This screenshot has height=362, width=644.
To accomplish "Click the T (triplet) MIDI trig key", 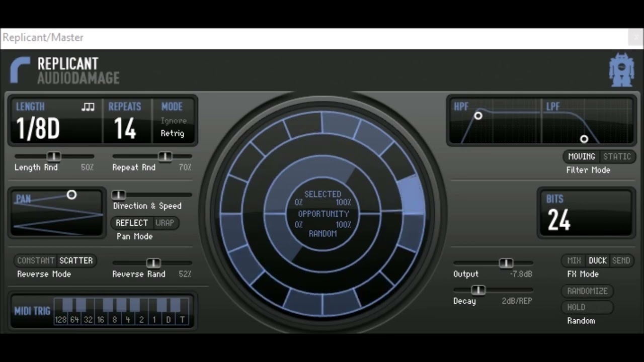I will pyautogui.click(x=182, y=312).
